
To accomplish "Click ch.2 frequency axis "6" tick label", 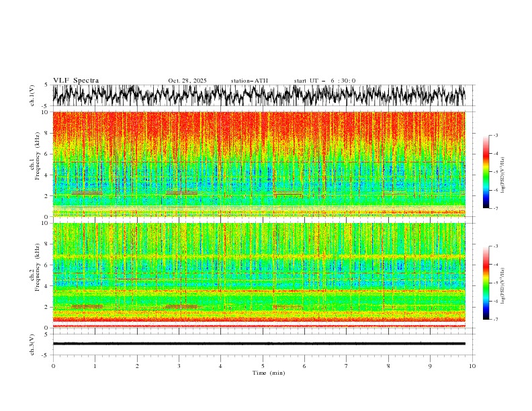I will click(47, 265).
